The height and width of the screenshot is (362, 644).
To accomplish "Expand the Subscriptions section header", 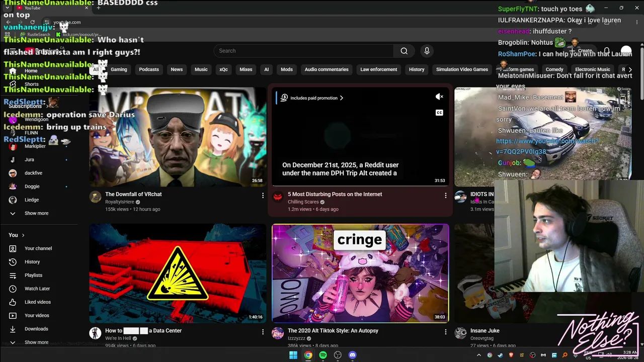I will click(x=28, y=106).
